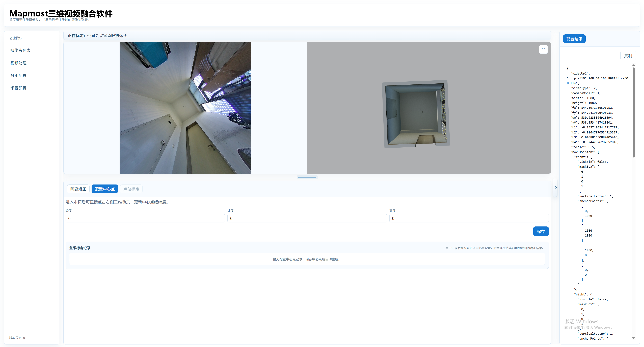The image size is (644, 347).
Task: Focus the 纬度 input field
Action: coord(307,218)
